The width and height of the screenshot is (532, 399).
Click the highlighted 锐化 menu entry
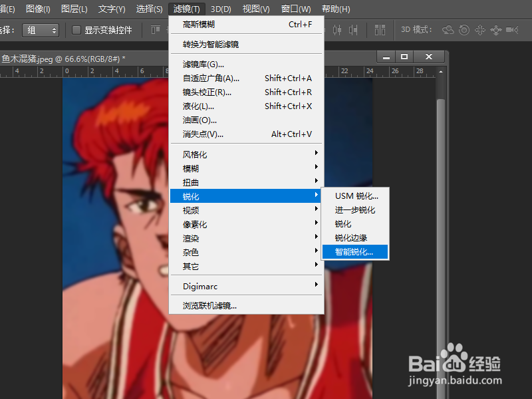point(247,196)
